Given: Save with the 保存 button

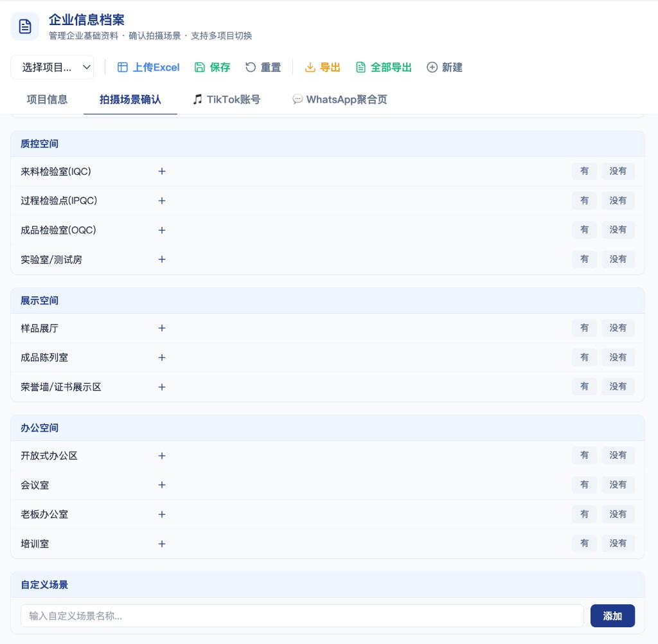Looking at the screenshot, I should click(212, 67).
